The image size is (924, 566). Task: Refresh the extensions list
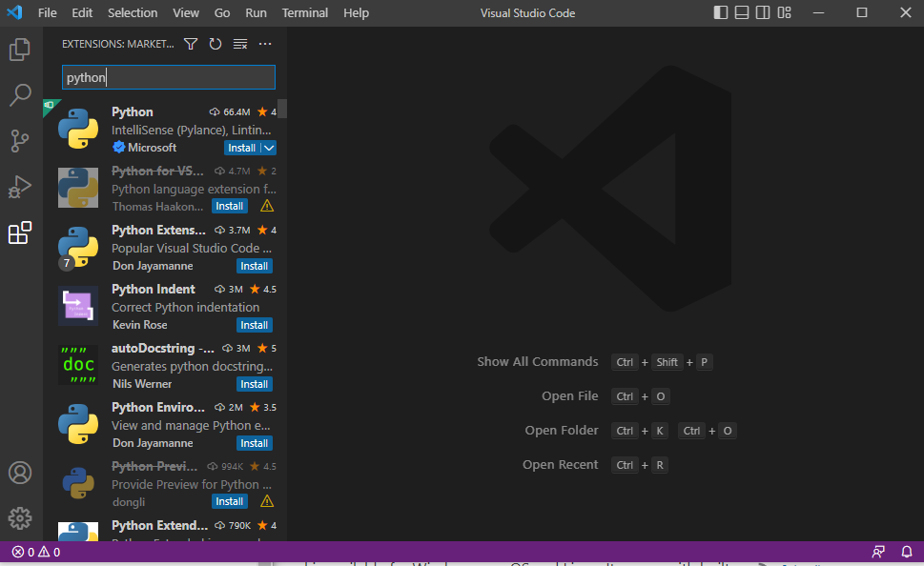coord(216,44)
